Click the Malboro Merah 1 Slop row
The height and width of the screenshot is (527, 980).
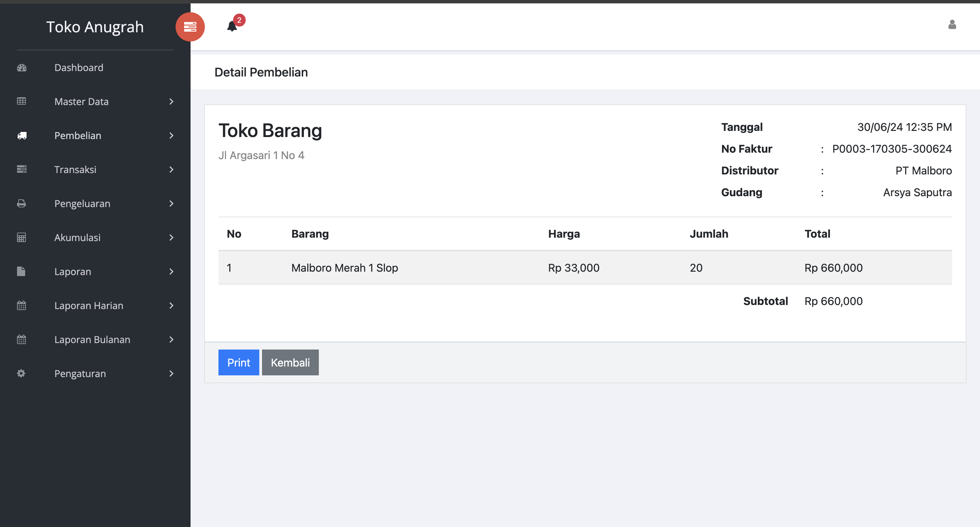pyautogui.click(x=344, y=268)
